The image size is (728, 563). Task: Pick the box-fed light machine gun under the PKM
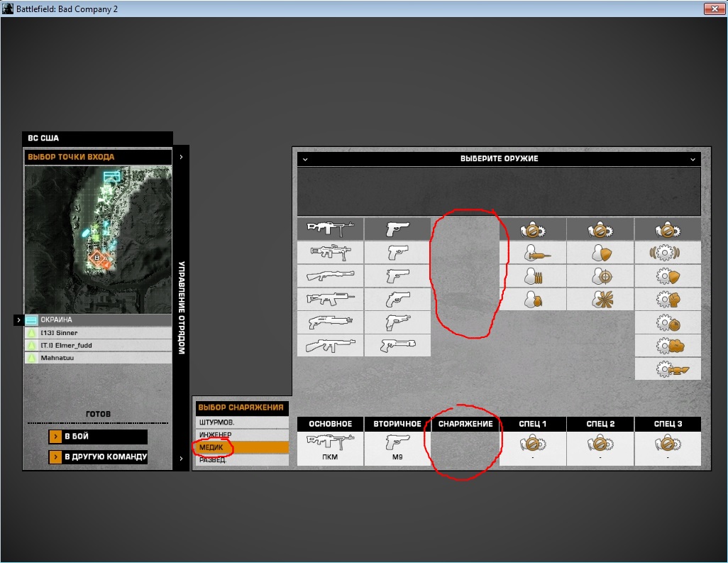pos(330,253)
